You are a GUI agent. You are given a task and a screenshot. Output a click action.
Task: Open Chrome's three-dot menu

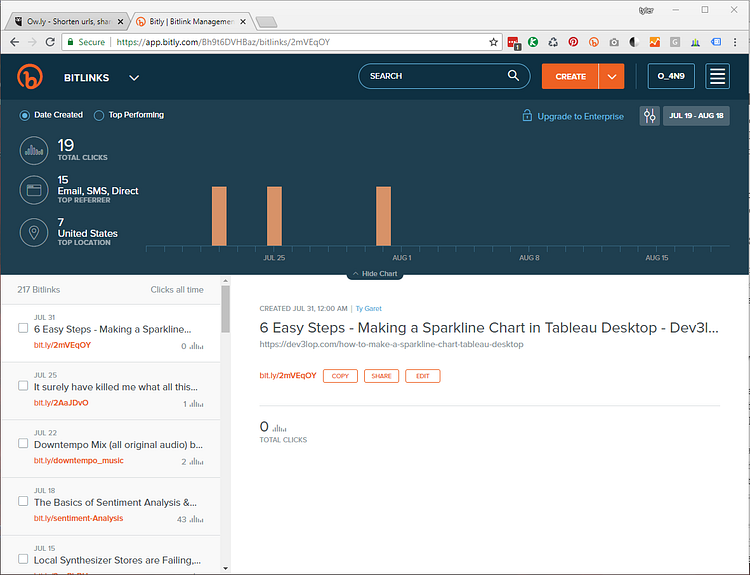pos(735,42)
